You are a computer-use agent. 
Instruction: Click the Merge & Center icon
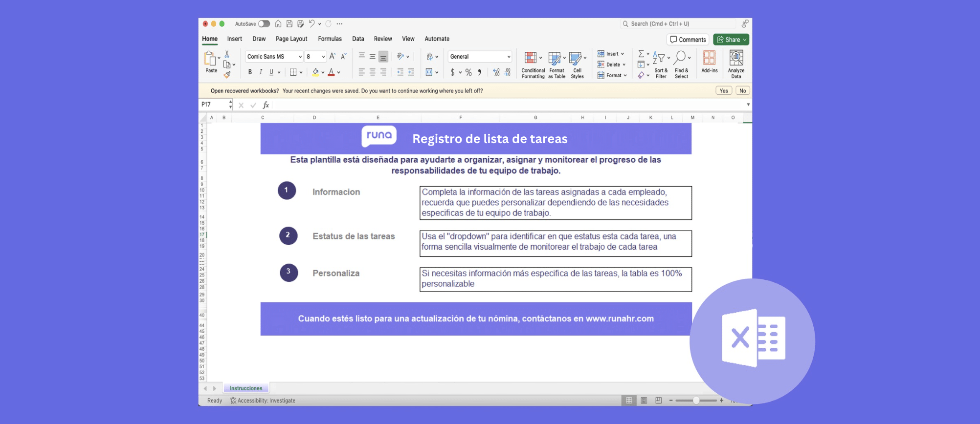pyautogui.click(x=429, y=72)
